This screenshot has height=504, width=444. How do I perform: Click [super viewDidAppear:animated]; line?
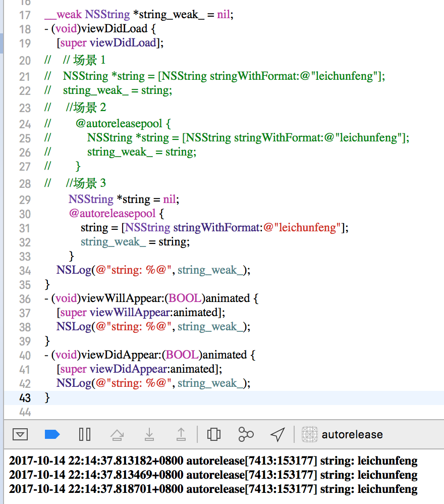(x=139, y=369)
